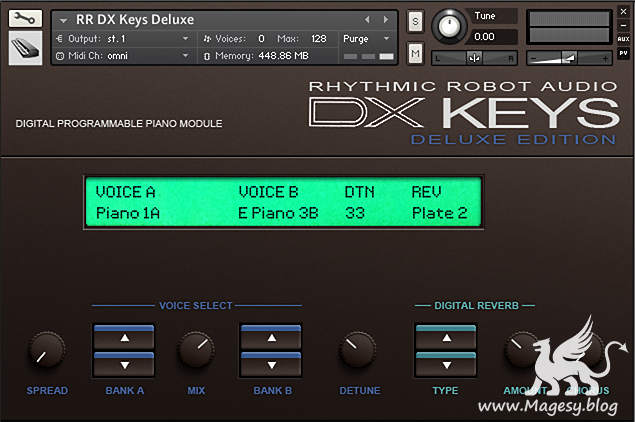
Task: Click the Voice B display value E Piano 3B
Action: [x=278, y=213]
